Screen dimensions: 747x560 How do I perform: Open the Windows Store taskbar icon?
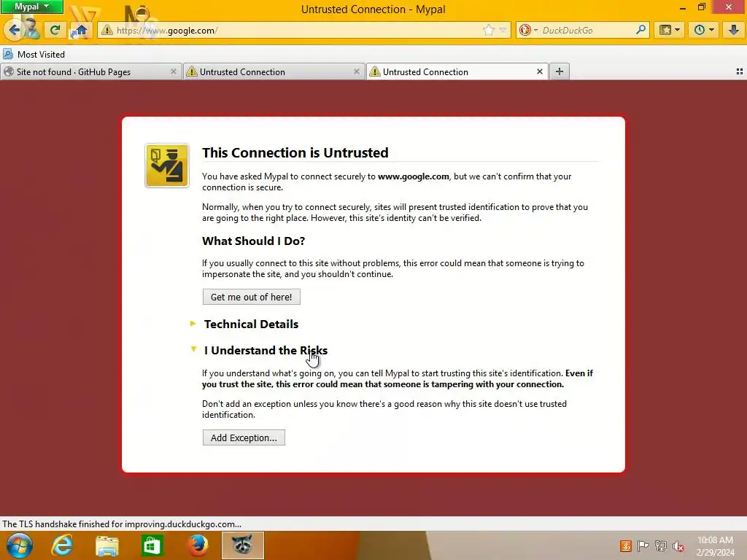152,545
